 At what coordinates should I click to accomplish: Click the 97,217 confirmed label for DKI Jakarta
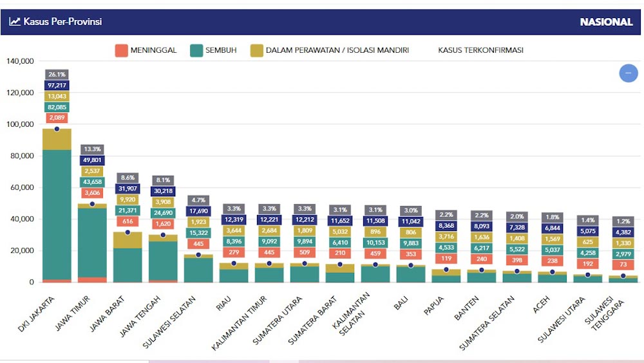(57, 86)
